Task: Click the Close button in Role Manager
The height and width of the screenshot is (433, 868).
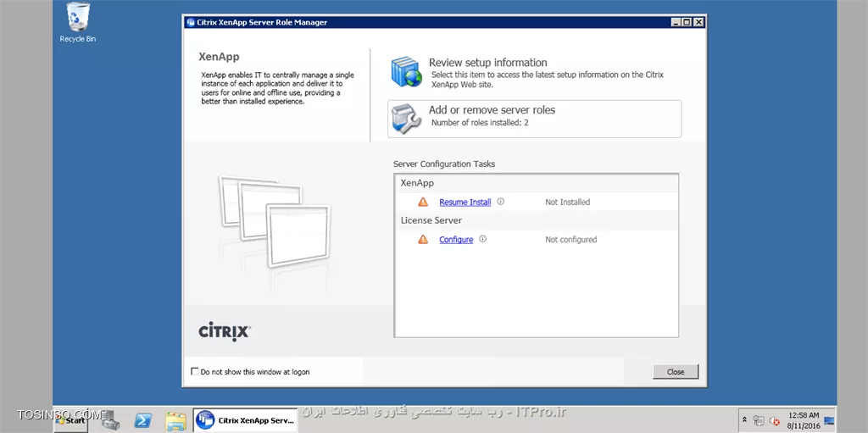Action: click(x=676, y=371)
